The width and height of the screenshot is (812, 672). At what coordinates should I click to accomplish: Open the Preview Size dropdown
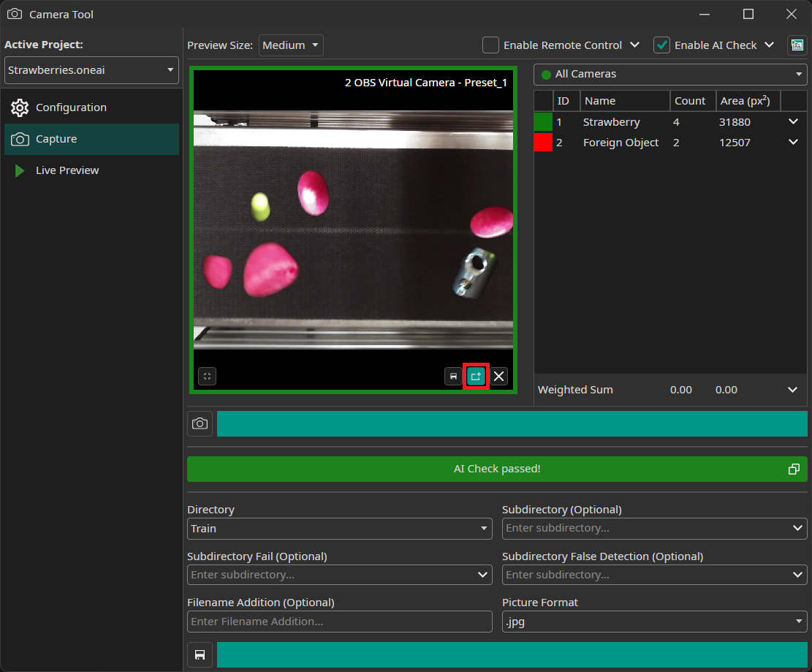coord(291,45)
